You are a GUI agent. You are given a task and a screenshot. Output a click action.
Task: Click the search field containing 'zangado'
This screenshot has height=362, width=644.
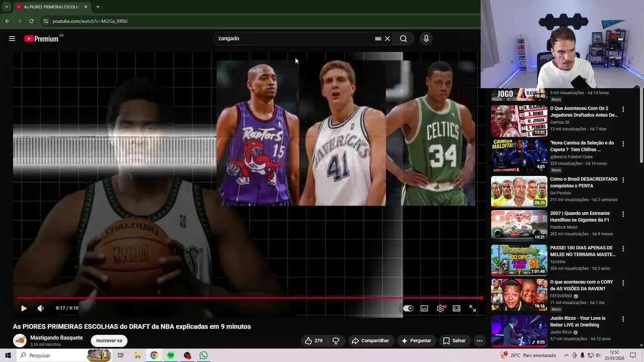[294, 38]
